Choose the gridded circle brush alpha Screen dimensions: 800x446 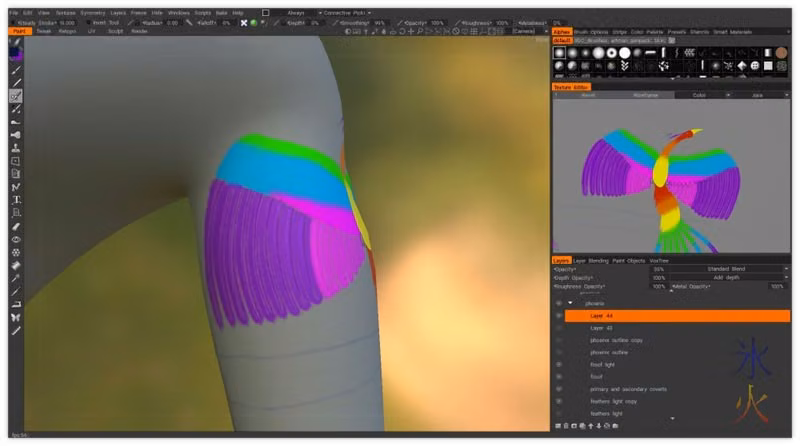755,65
